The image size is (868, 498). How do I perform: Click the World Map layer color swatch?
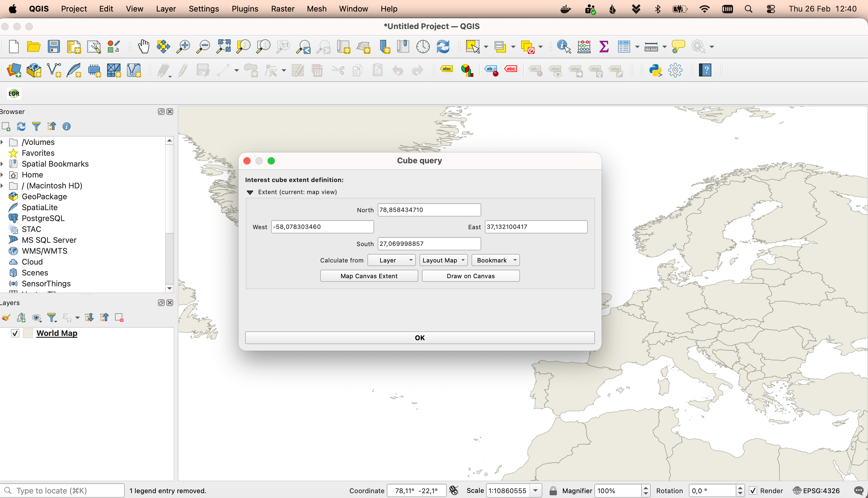tap(28, 333)
